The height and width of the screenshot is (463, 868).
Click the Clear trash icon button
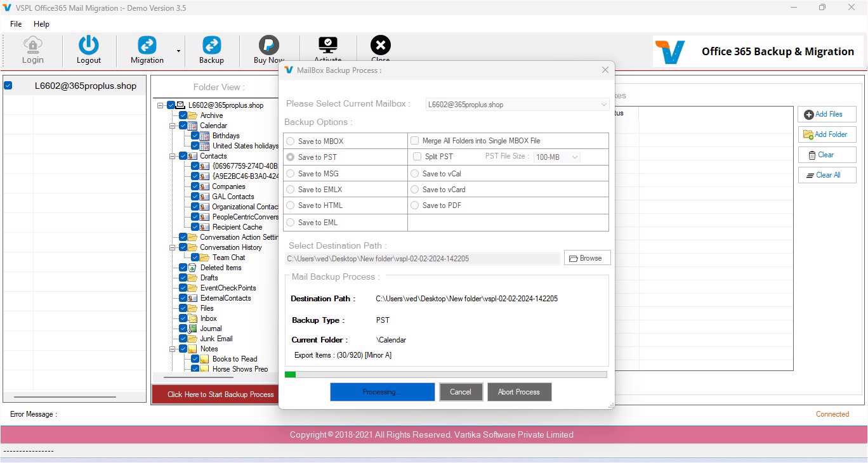coord(827,155)
